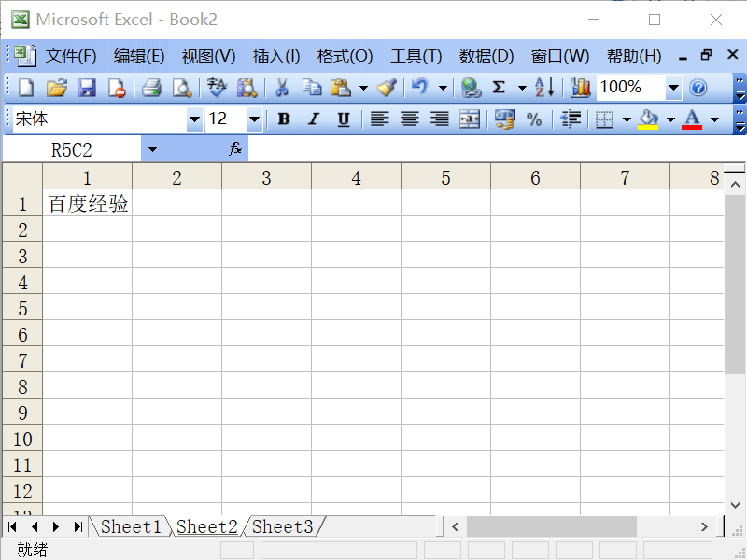Click the Save button
Image resolution: width=747 pixels, height=560 pixels.
point(88,87)
